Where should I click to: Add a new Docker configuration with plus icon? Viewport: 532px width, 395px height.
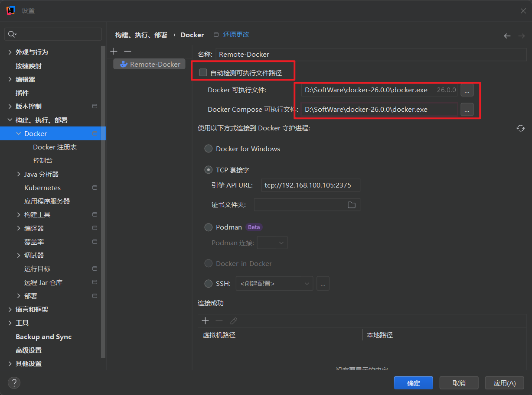tap(114, 51)
